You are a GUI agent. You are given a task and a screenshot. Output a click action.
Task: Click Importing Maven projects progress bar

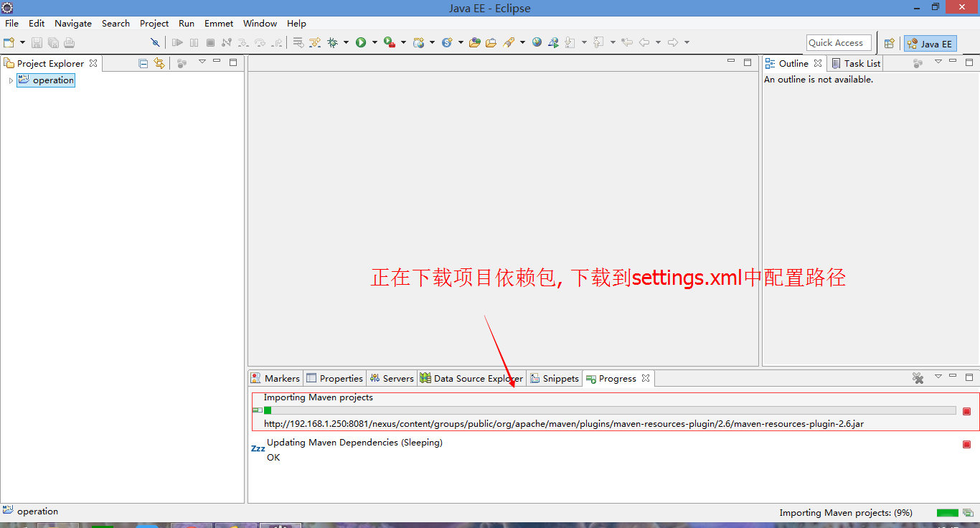[610, 410]
